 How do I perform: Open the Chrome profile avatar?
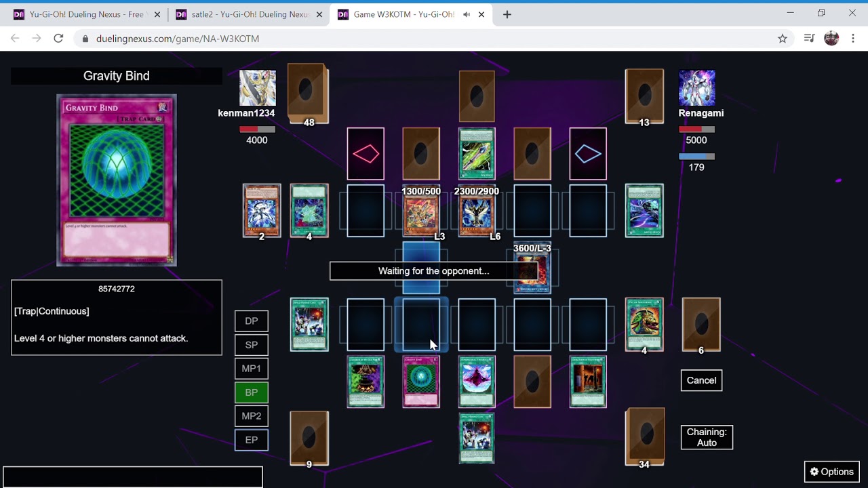tap(831, 39)
